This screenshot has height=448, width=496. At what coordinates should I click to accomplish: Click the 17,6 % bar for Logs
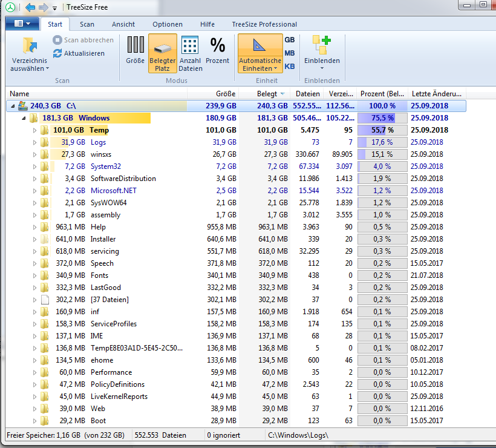click(x=382, y=142)
